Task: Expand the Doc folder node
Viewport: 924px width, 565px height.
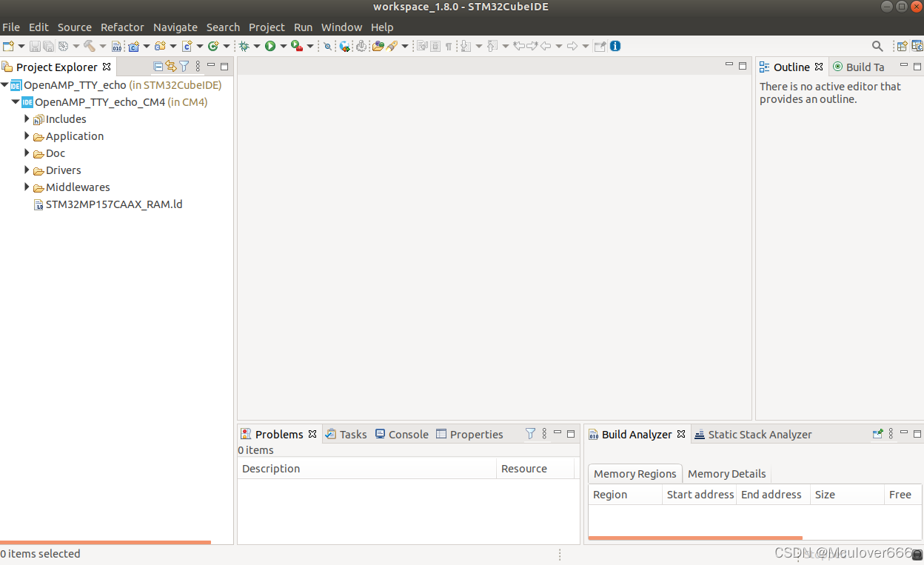Action: point(27,153)
